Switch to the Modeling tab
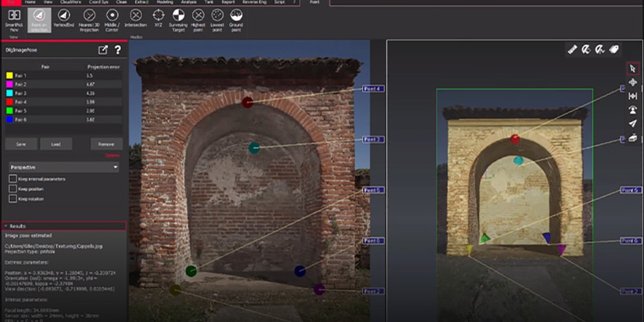 click(x=165, y=2)
